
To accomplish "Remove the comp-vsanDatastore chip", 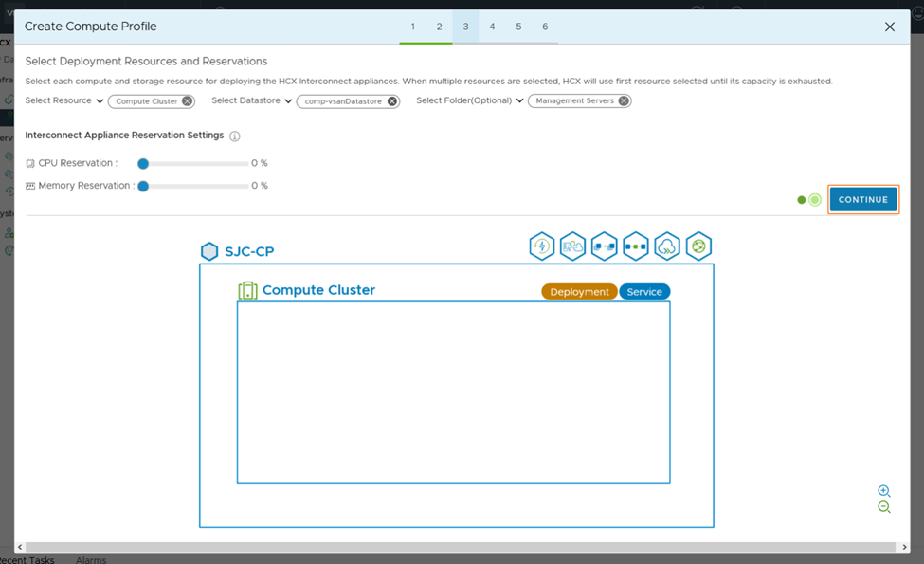I will click(x=392, y=101).
